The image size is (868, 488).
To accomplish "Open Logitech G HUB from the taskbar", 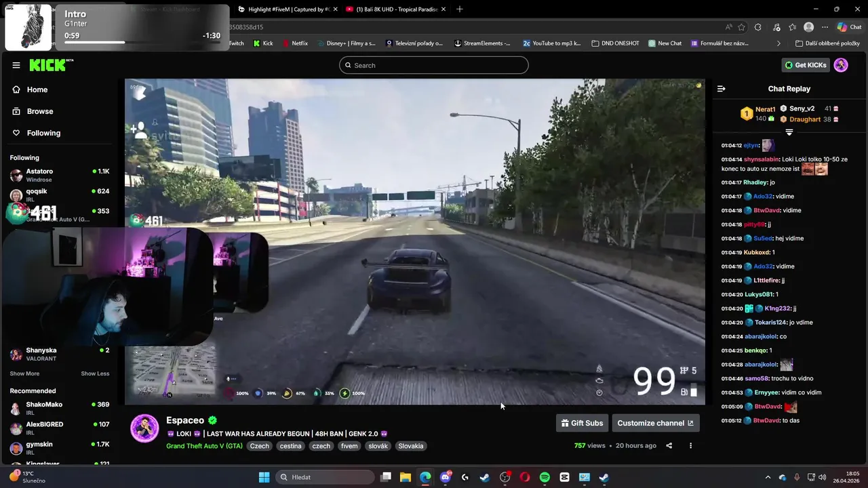I will click(465, 477).
